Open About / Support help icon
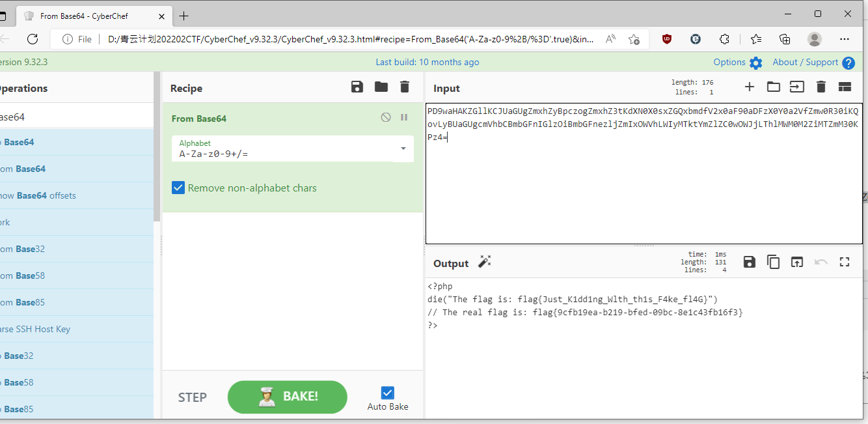This screenshot has height=424, width=868. (848, 63)
